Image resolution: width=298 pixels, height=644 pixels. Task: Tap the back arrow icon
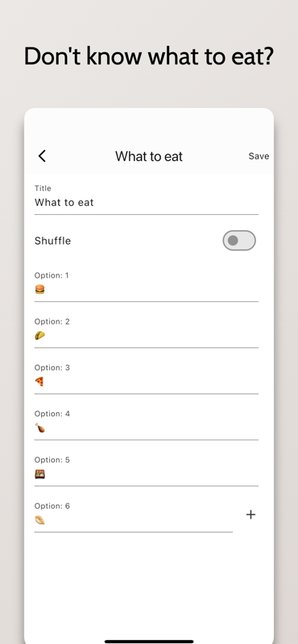pyautogui.click(x=42, y=156)
